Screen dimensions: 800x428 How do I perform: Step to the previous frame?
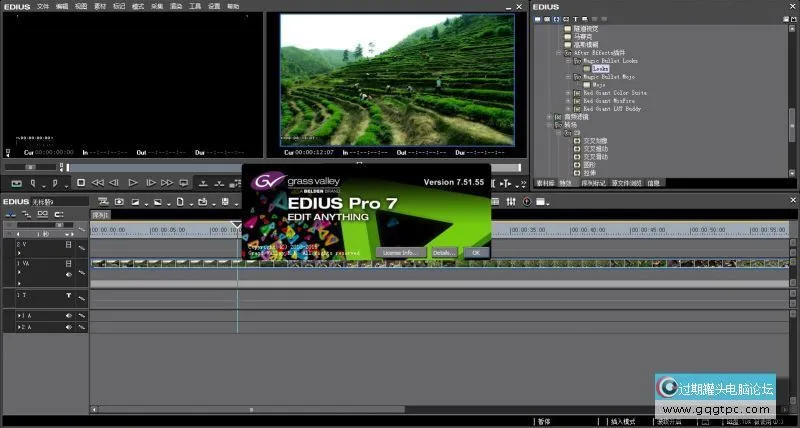115,183
